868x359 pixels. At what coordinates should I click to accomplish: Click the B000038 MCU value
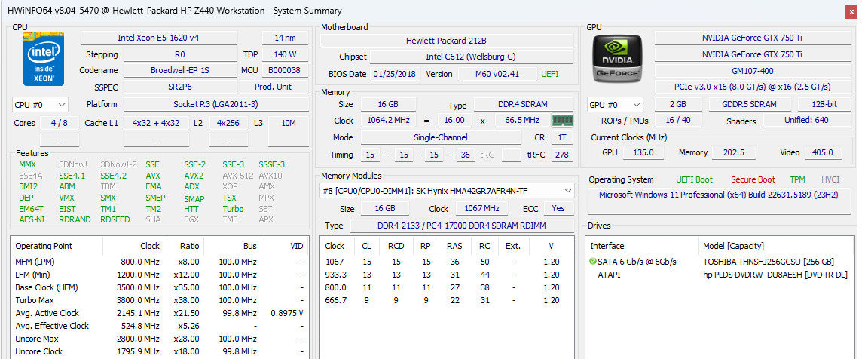(x=285, y=70)
